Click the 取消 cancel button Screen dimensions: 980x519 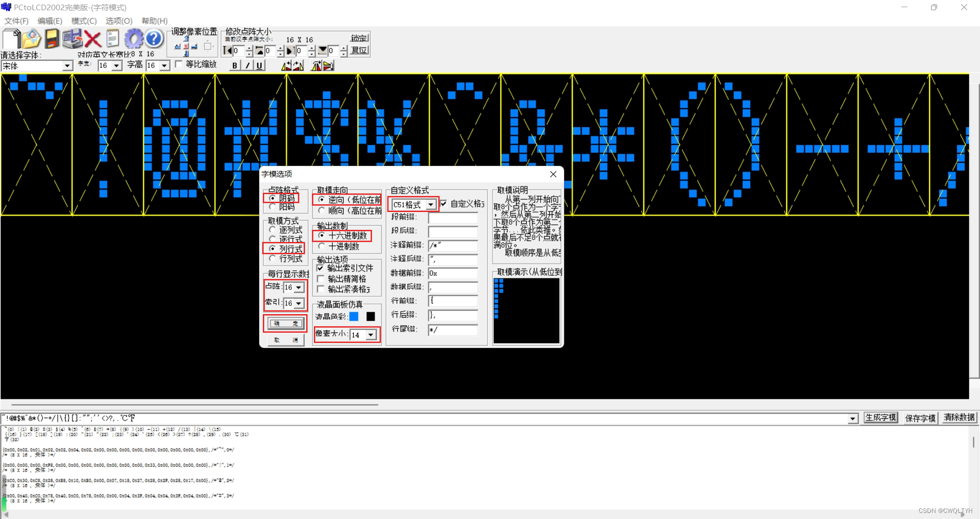coord(286,340)
